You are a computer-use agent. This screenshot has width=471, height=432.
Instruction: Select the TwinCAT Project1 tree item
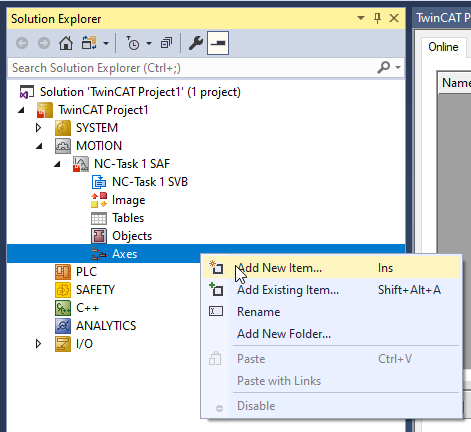click(x=103, y=110)
